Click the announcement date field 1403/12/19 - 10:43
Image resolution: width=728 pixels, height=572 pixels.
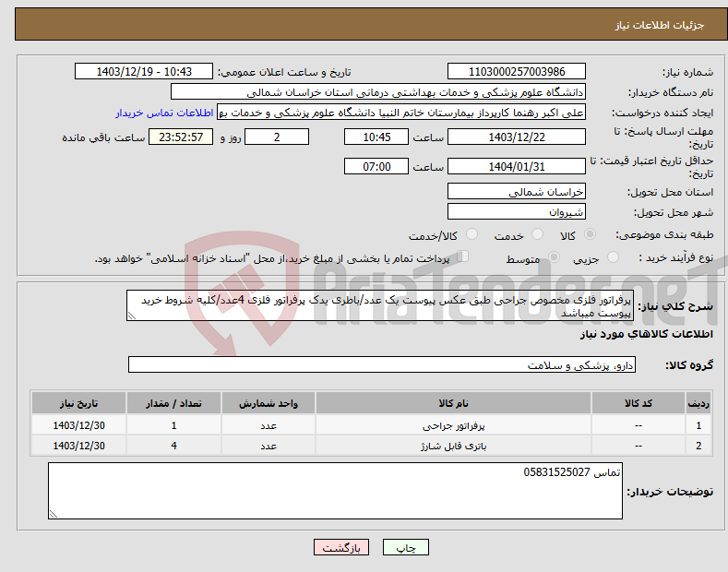(x=144, y=72)
